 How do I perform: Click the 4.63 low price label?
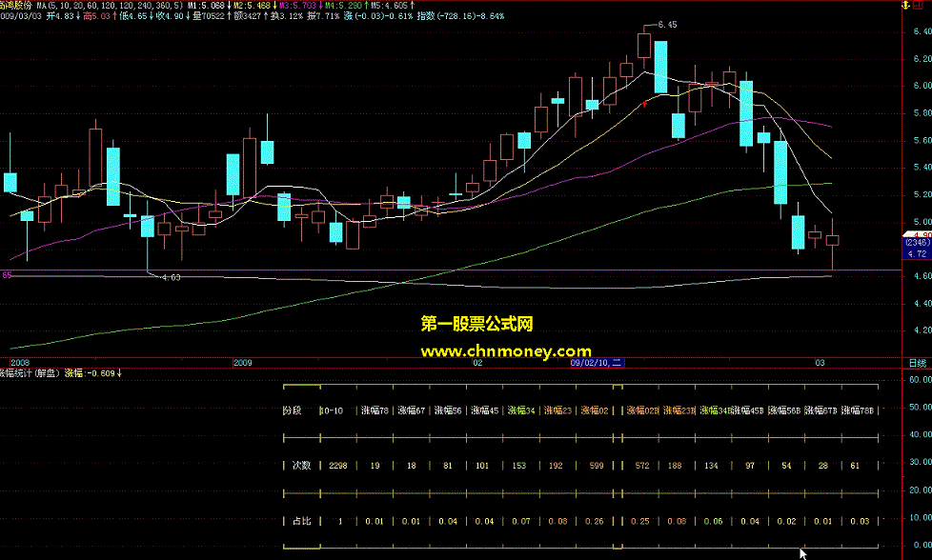pos(171,277)
